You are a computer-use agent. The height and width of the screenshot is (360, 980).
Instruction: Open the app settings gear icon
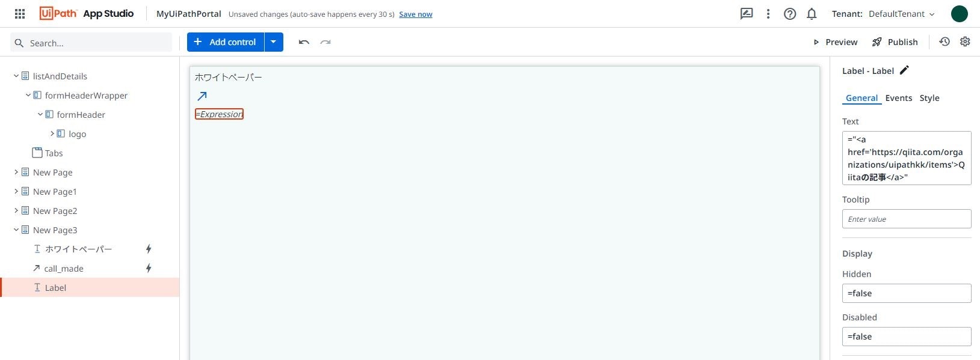tap(965, 41)
